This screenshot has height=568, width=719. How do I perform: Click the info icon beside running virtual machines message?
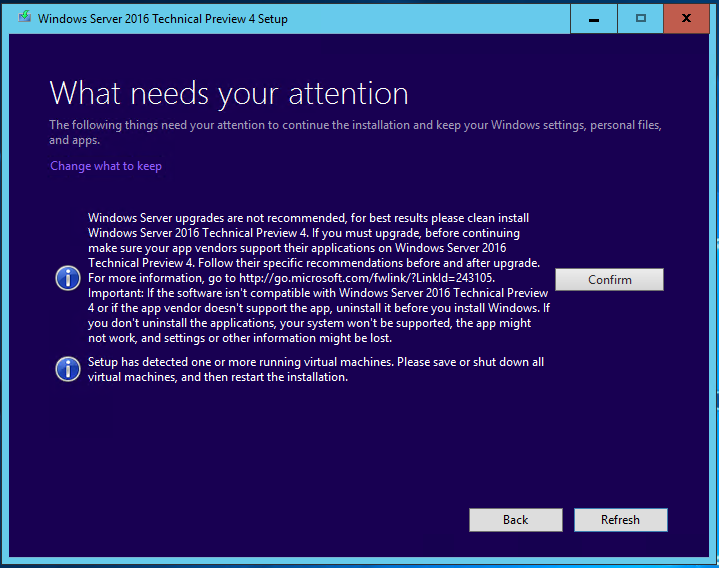click(68, 369)
